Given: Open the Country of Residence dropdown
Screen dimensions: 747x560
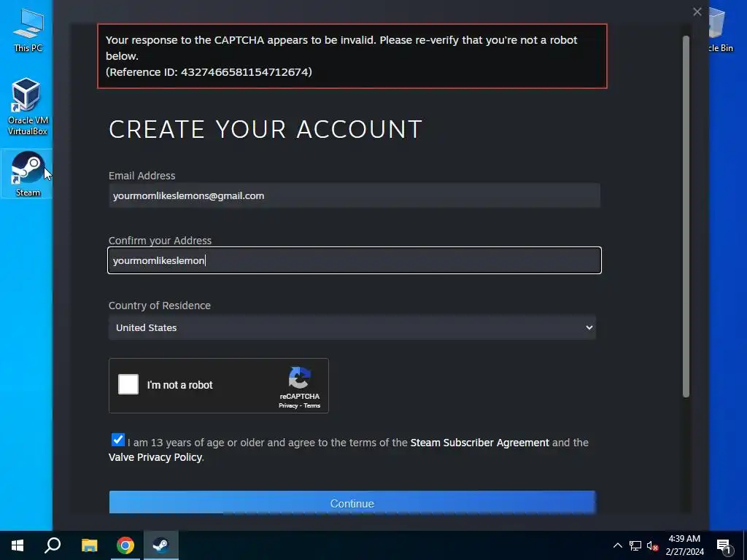Looking at the screenshot, I should 352,327.
